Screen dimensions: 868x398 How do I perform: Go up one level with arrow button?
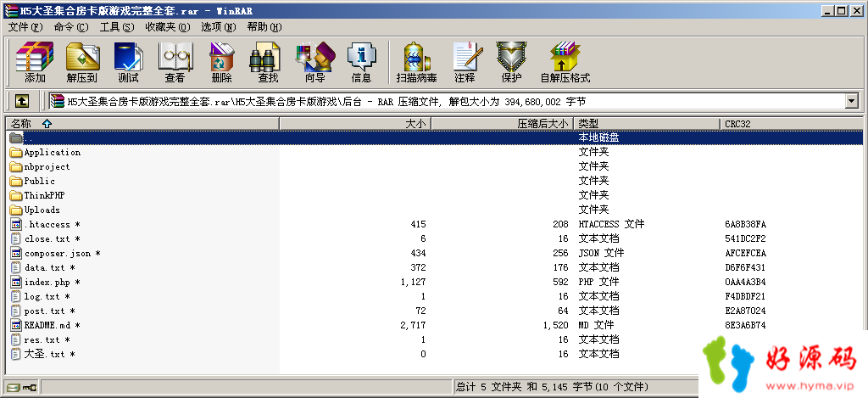(x=21, y=101)
